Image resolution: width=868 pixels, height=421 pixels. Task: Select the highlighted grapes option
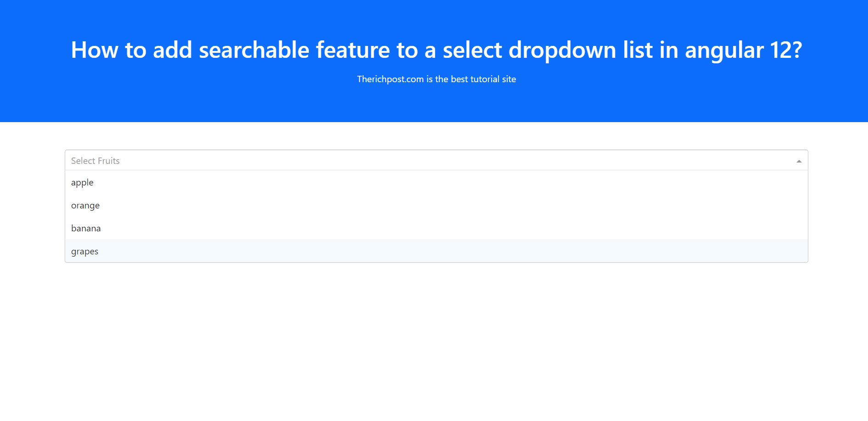tap(85, 251)
